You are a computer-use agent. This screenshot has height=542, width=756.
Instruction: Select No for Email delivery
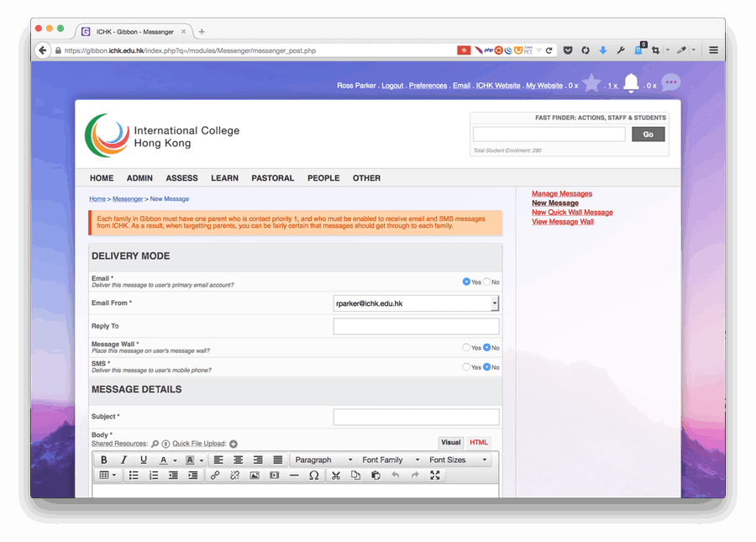pos(487,282)
